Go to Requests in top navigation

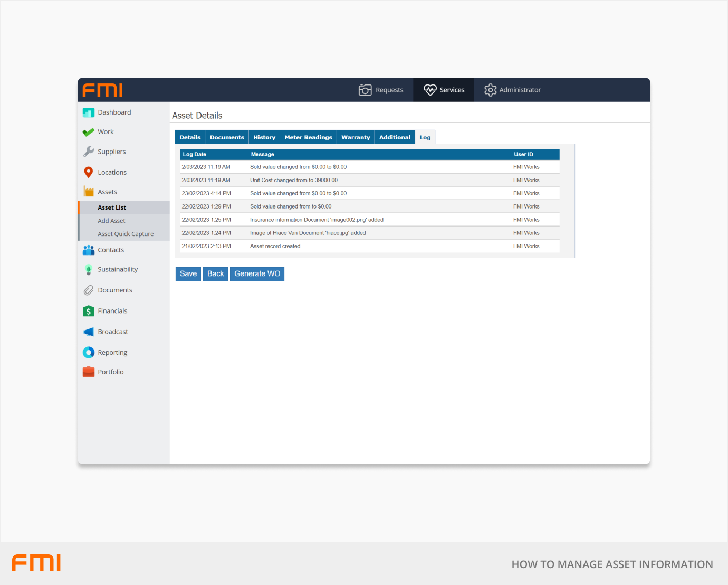[381, 90]
